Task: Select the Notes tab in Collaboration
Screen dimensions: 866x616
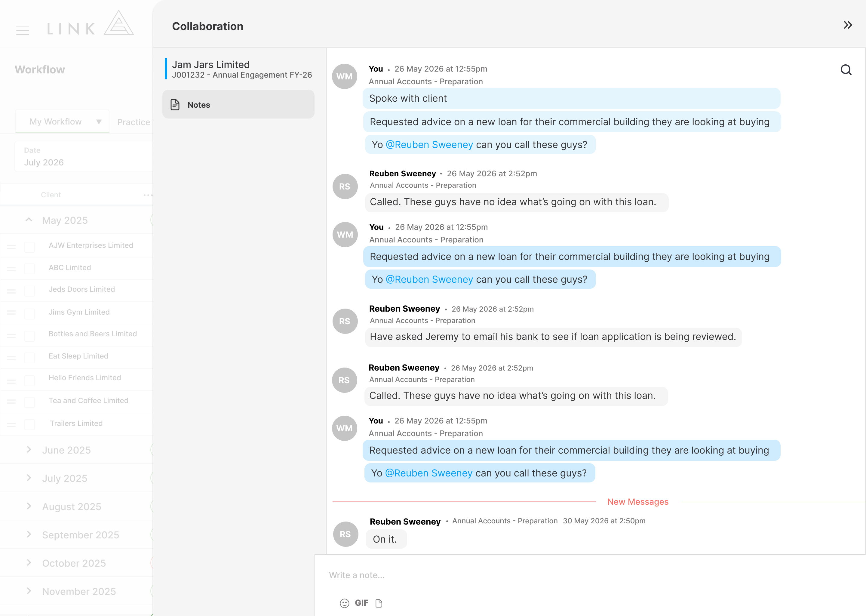Action: click(238, 104)
